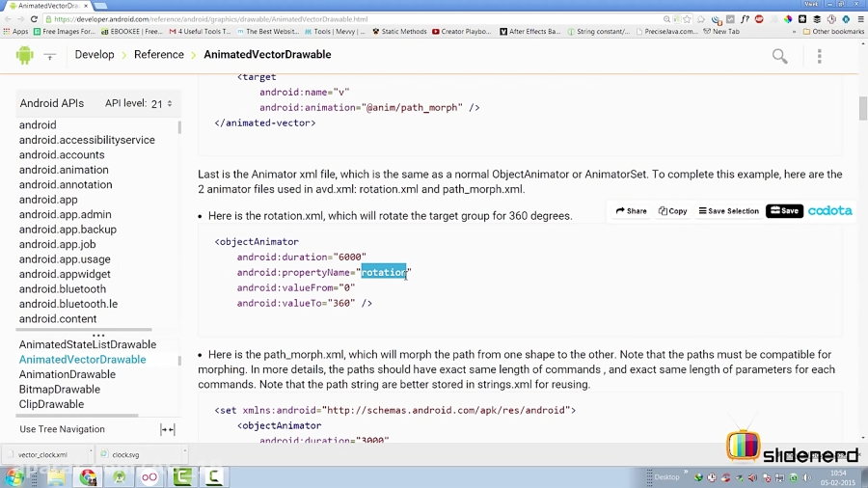Click the browser back arrow
The image size is (868, 488).
pyautogui.click(x=8, y=19)
